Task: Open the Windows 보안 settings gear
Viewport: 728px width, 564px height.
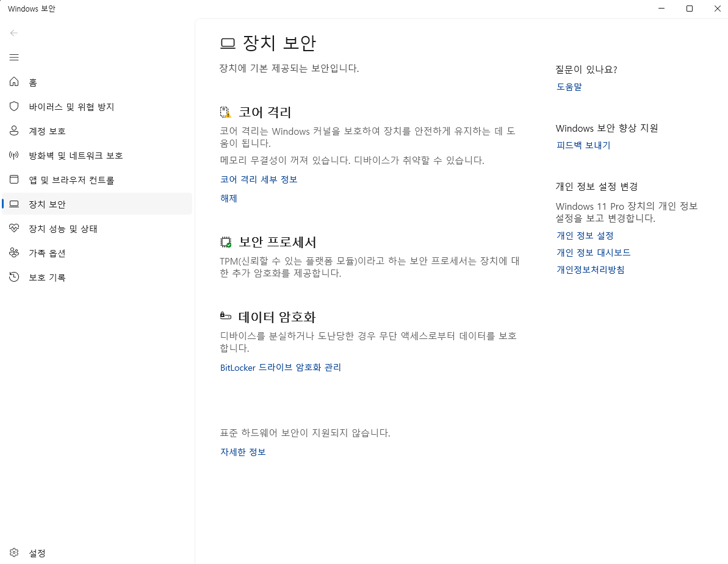Action: coord(13,552)
